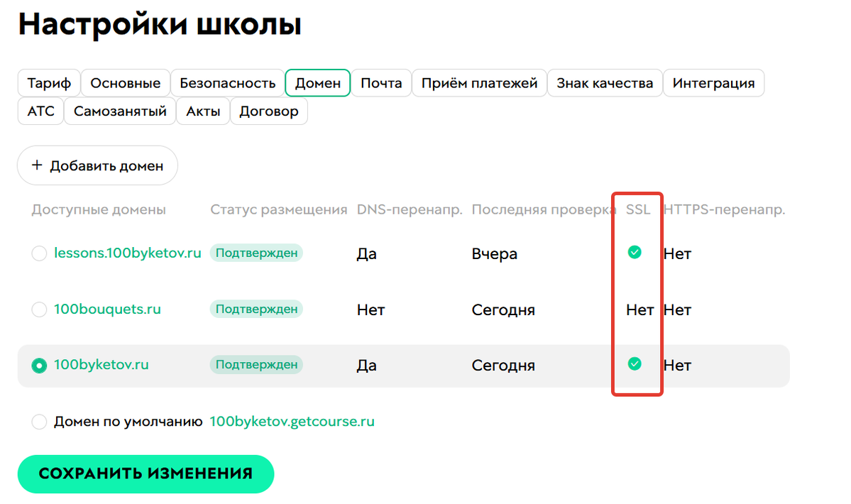Switch to the Основные tab
The width and height of the screenshot is (851, 504).
tap(126, 83)
